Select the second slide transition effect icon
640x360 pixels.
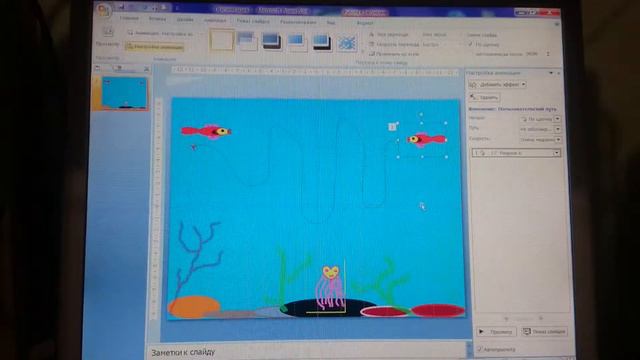(247, 41)
